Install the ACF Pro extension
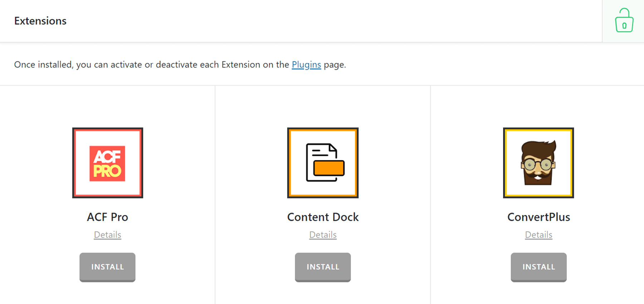The image size is (644, 304). click(x=107, y=267)
